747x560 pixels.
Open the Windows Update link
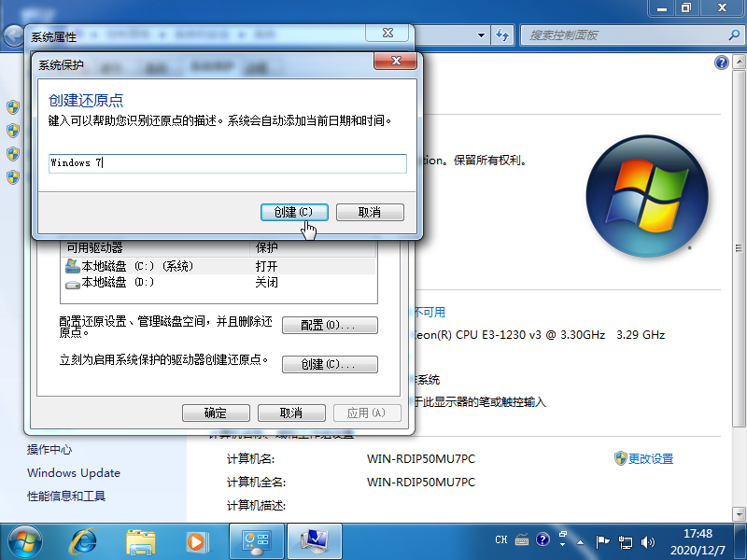pyautogui.click(x=73, y=473)
